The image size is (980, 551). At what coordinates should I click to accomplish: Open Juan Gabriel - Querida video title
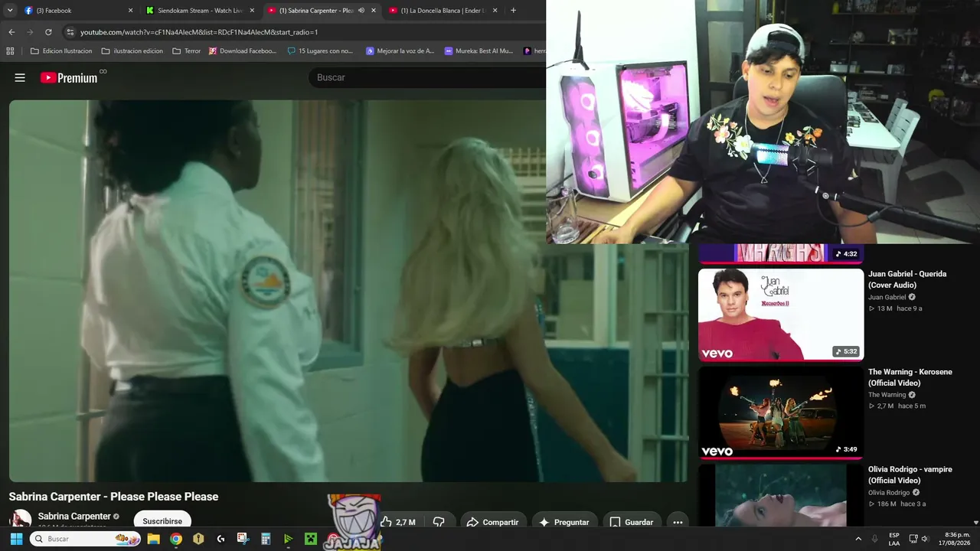907,279
